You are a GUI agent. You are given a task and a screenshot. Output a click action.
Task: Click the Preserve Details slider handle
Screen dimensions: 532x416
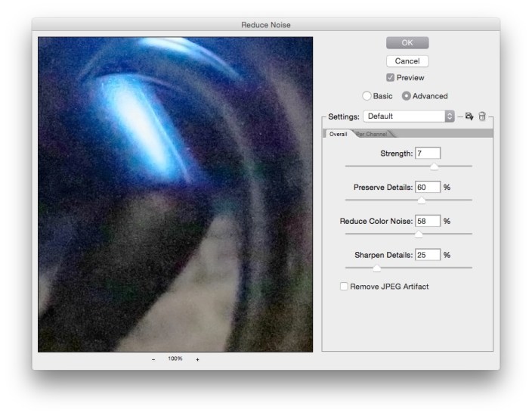421,200
